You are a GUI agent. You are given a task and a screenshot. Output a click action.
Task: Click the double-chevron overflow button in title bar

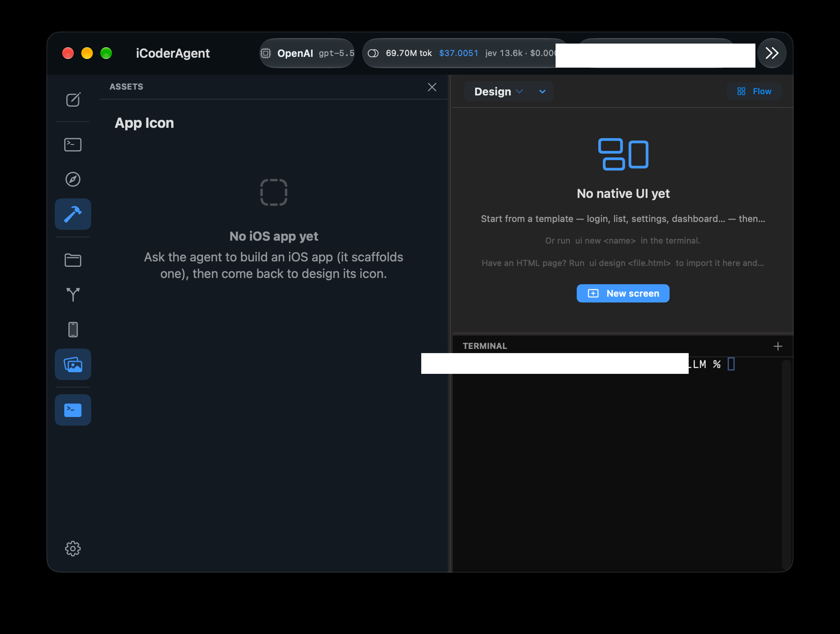click(772, 53)
